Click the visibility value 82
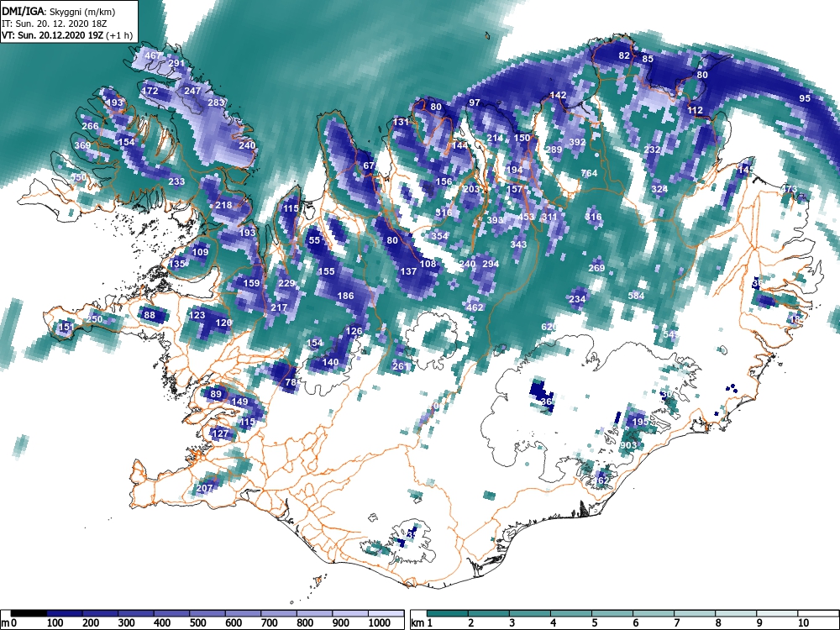840x630 pixels. point(624,55)
